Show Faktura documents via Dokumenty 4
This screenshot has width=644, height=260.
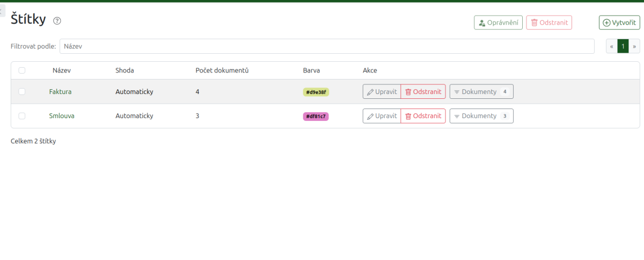481,92
